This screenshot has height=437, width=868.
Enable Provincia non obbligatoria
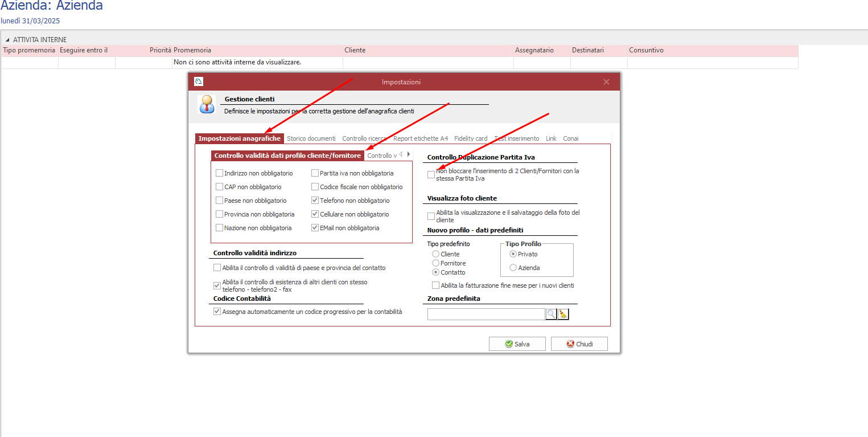220,214
